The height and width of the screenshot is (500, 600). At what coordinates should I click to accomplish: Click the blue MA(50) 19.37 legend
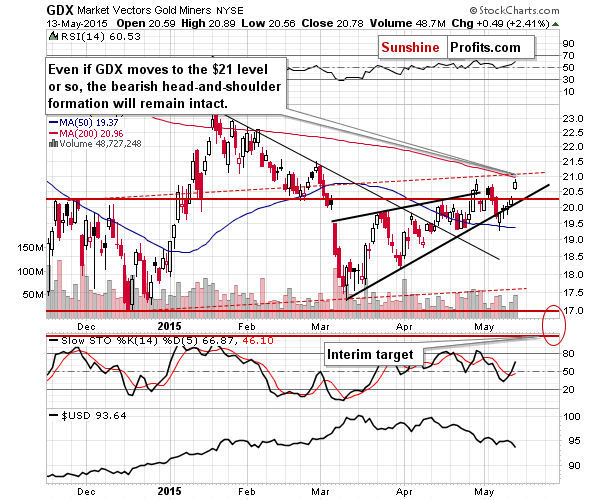click(84, 123)
